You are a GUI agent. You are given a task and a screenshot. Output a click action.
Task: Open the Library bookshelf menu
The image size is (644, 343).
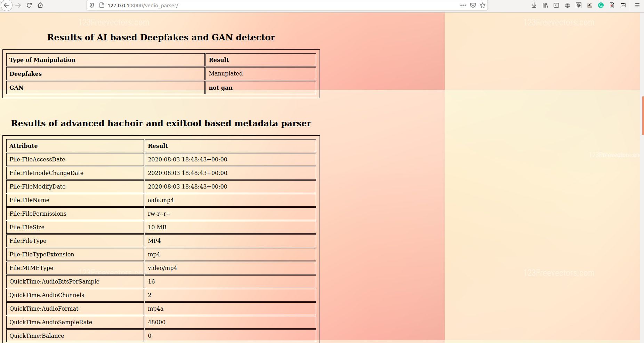[x=545, y=5]
